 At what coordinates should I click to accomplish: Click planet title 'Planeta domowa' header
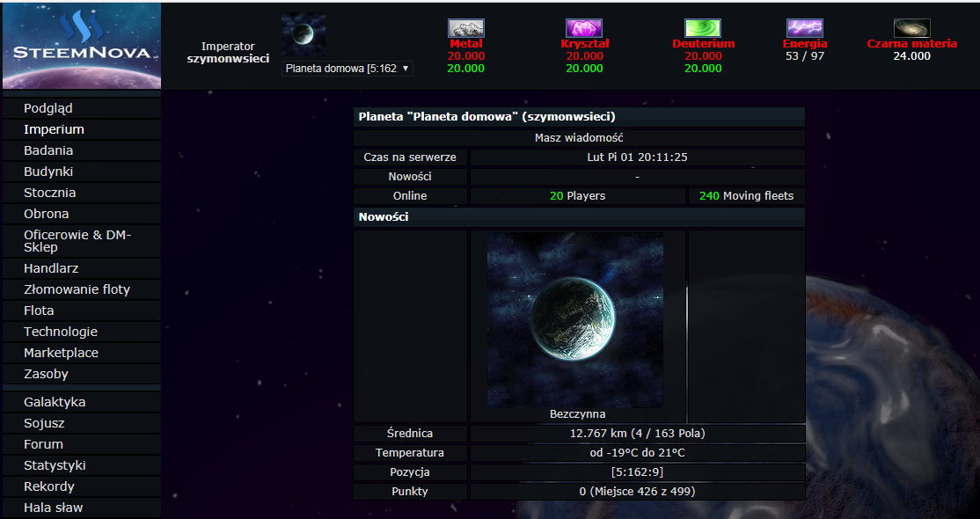[x=486, y=117]
